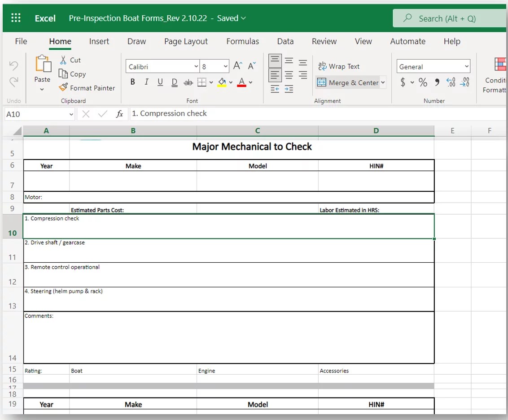Open Conditional Formatting

tap(495, 76)
